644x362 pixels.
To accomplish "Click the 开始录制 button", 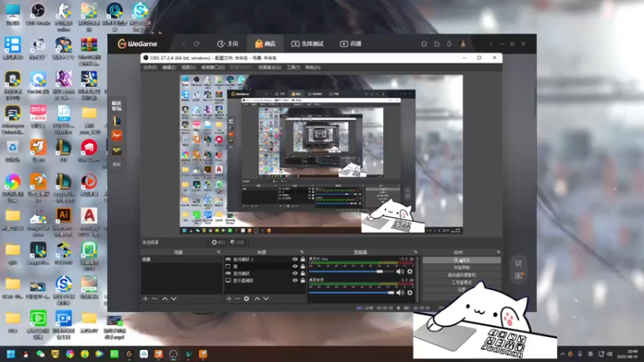I will 461,268.
